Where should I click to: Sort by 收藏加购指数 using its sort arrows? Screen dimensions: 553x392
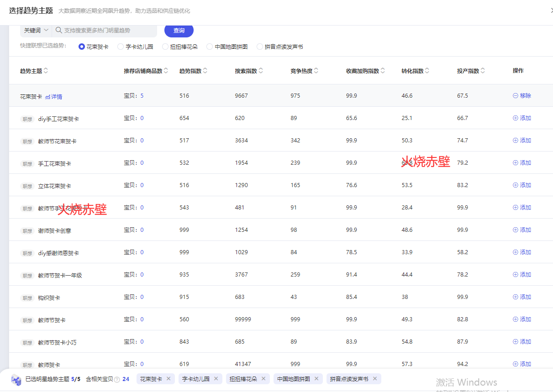tap(383, 71)
